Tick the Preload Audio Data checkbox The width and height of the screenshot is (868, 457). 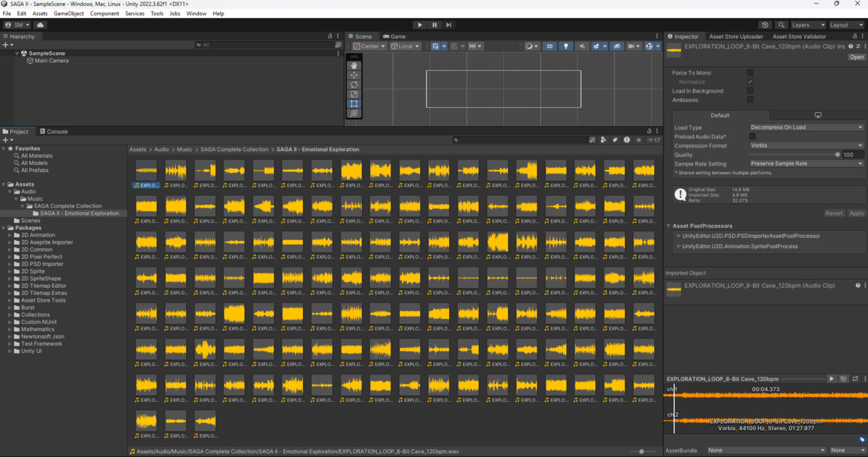click(752, 136)
